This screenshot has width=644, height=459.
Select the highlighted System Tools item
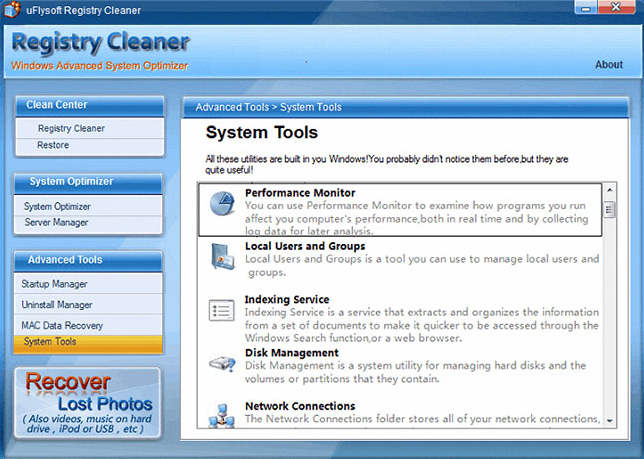click(x=88, y=344)
